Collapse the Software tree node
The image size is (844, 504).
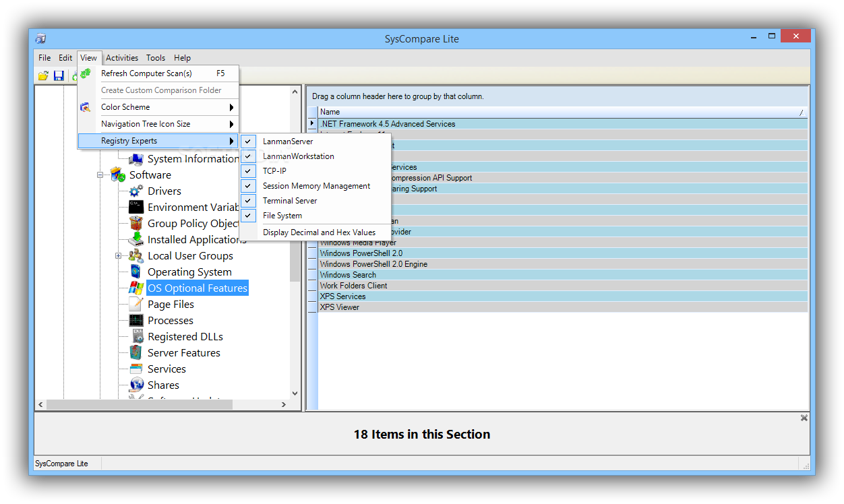(100, 175)
